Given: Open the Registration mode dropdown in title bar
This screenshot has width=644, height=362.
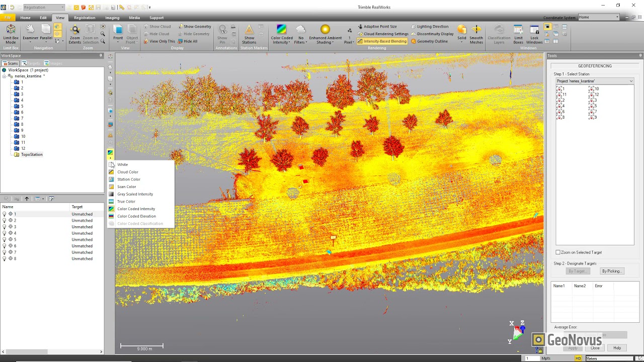Looking at the screenshot, I should pyautogui.click(x=44, y=8).
